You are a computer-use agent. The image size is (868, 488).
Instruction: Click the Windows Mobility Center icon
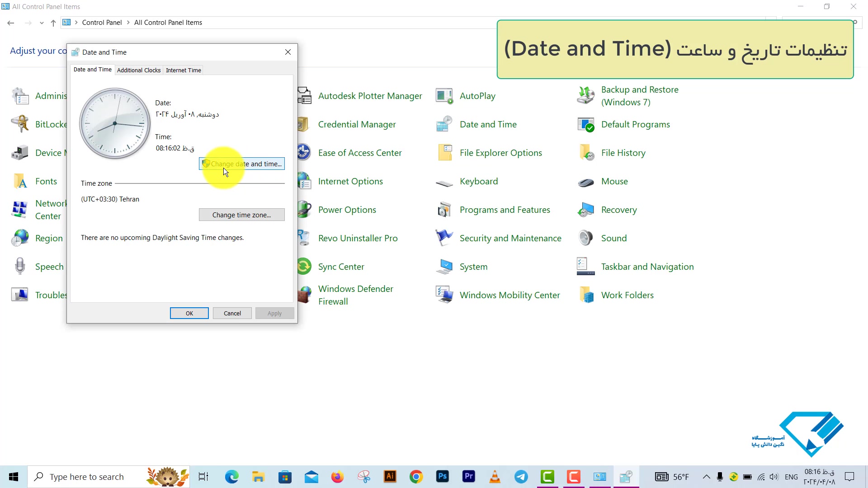click(x=444, y=295)
